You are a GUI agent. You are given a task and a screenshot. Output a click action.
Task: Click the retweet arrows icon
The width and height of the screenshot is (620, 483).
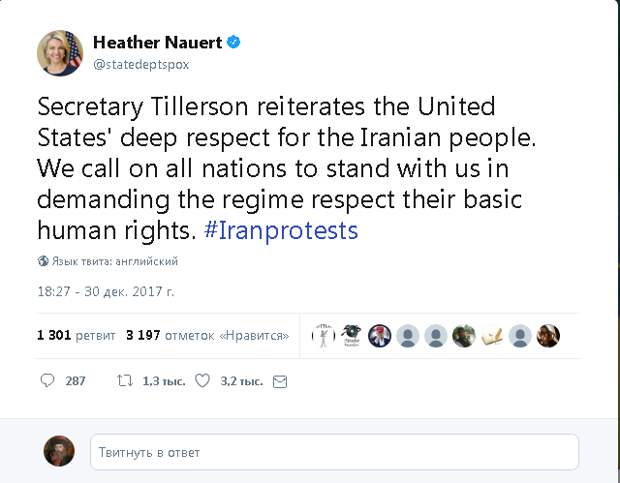click(x=125, y=381)
